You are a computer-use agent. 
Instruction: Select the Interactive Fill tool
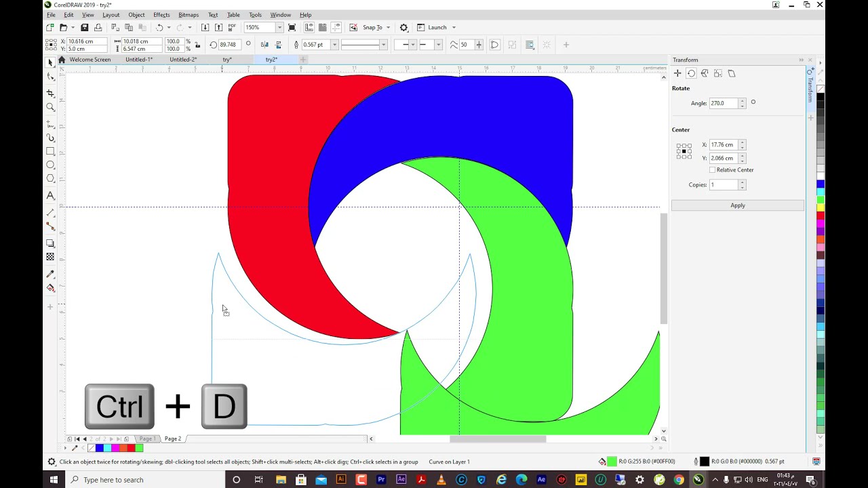pos(50,288)
